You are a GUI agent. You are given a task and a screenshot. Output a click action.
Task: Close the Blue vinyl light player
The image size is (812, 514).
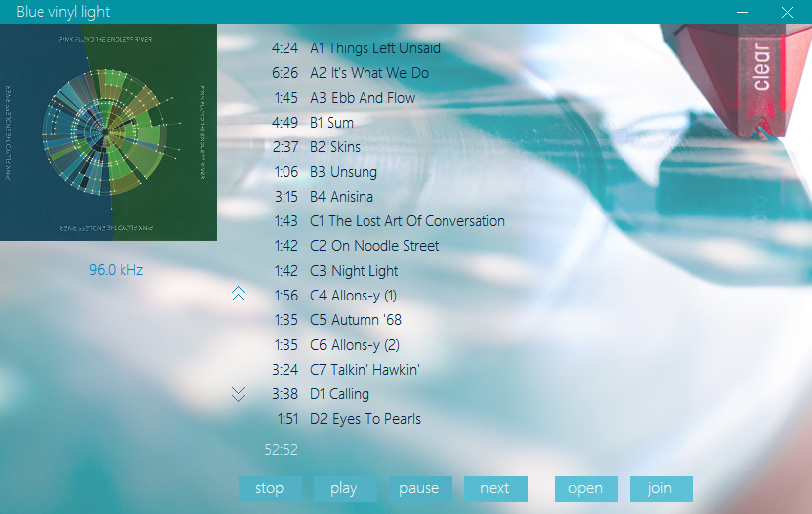tap(787, 12)
